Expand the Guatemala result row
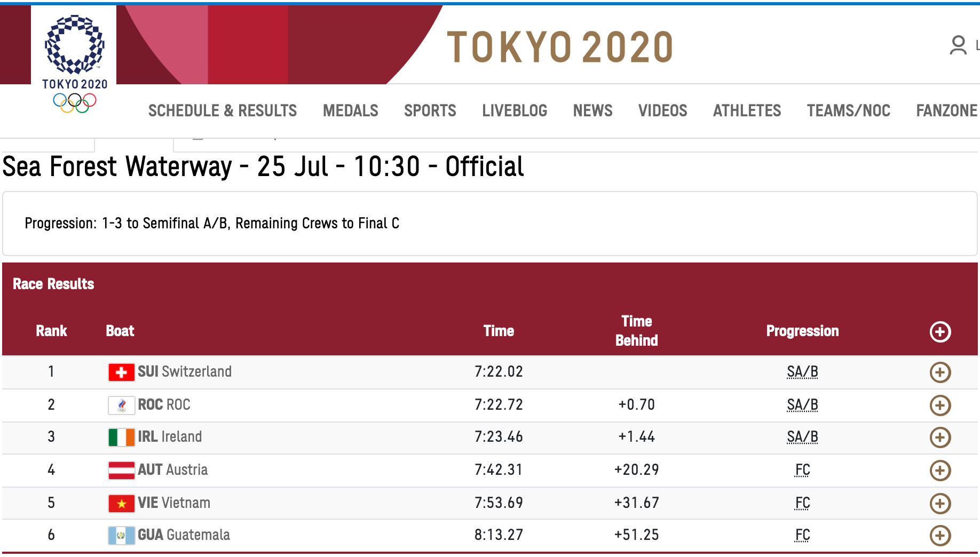Viewport: 980px width, 557px height. pyautogui.click(x=940, y=535)
